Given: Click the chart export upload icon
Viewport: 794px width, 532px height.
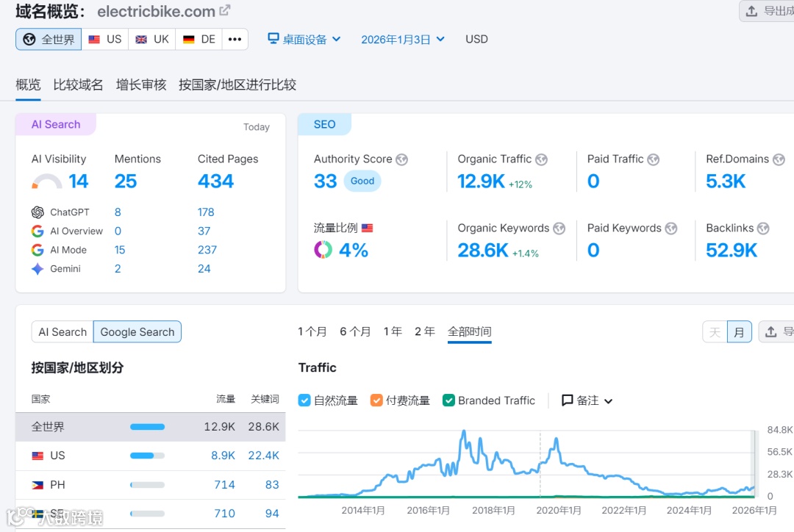Looking at the screenshot, I should tap(770, 331).
